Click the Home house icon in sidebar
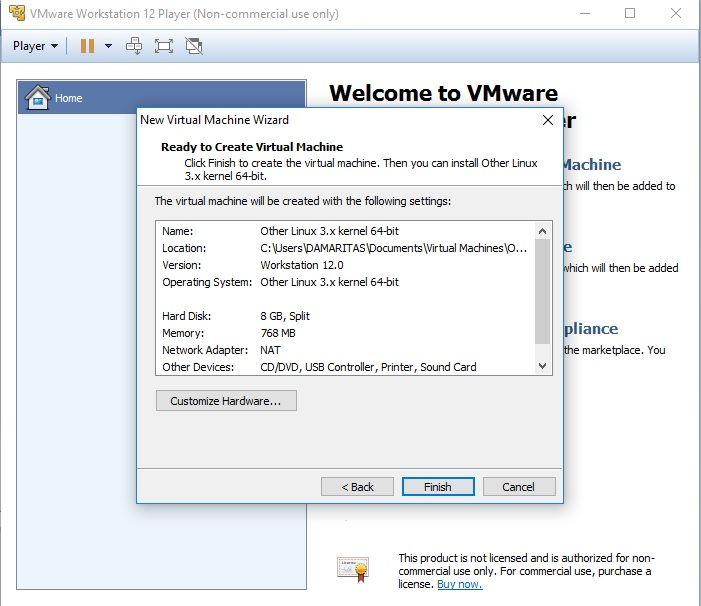Image resolution: width=701 pixels, height=606 pixels. click(37, 98)
